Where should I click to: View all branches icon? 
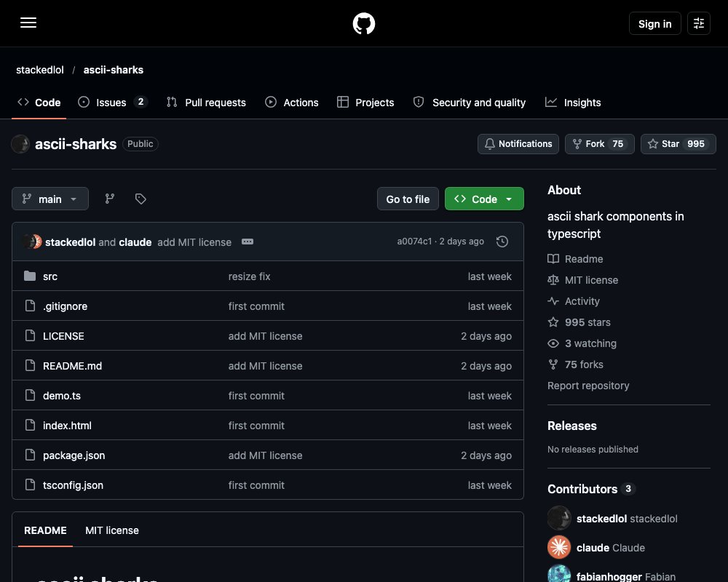click(x=110, y=199)
